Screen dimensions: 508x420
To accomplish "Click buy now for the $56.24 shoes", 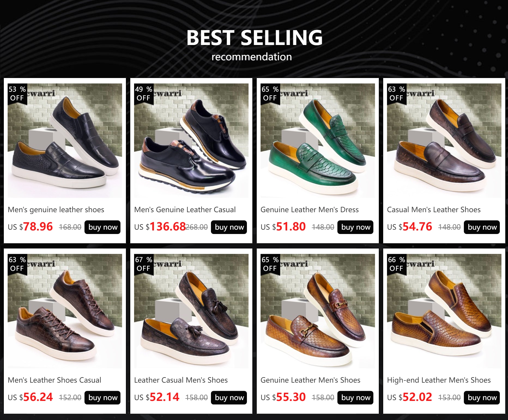I will tap(102, 398).
